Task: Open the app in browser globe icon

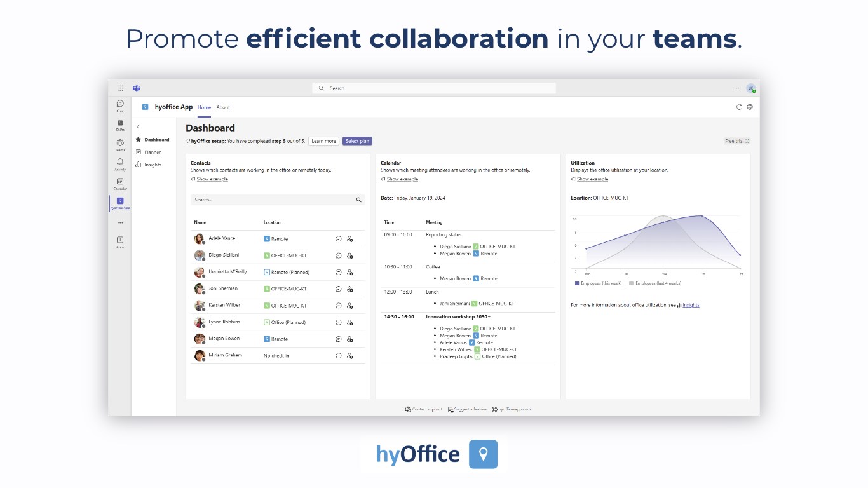Action: [750, 107]
